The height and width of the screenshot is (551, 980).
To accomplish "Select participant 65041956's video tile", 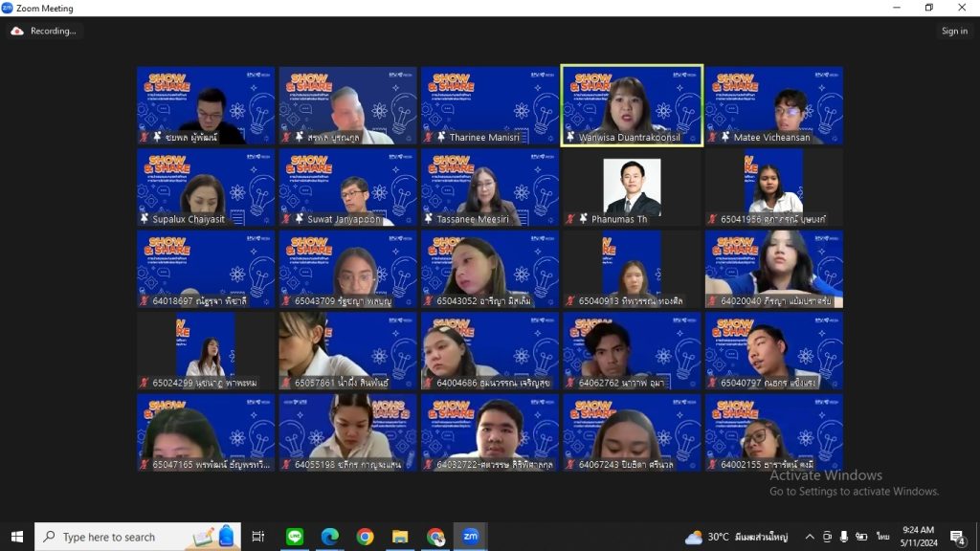I will (773, 187).
